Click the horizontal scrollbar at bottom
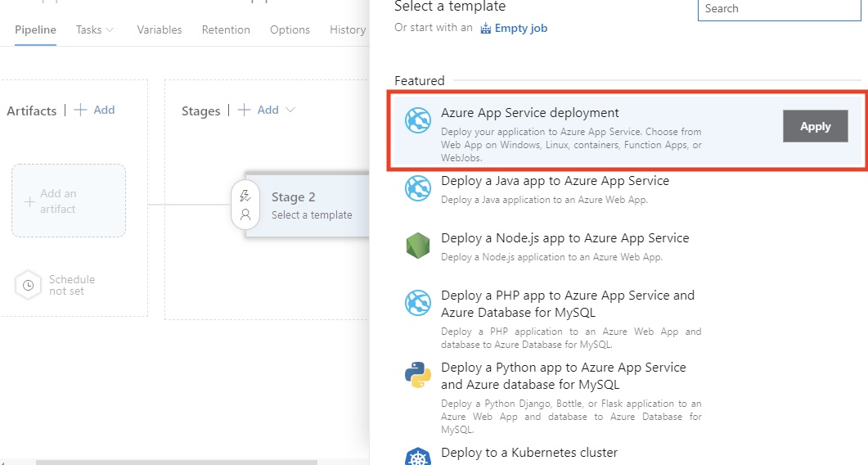The height and width of the screenshot is (465, 868). coord(177,463)
